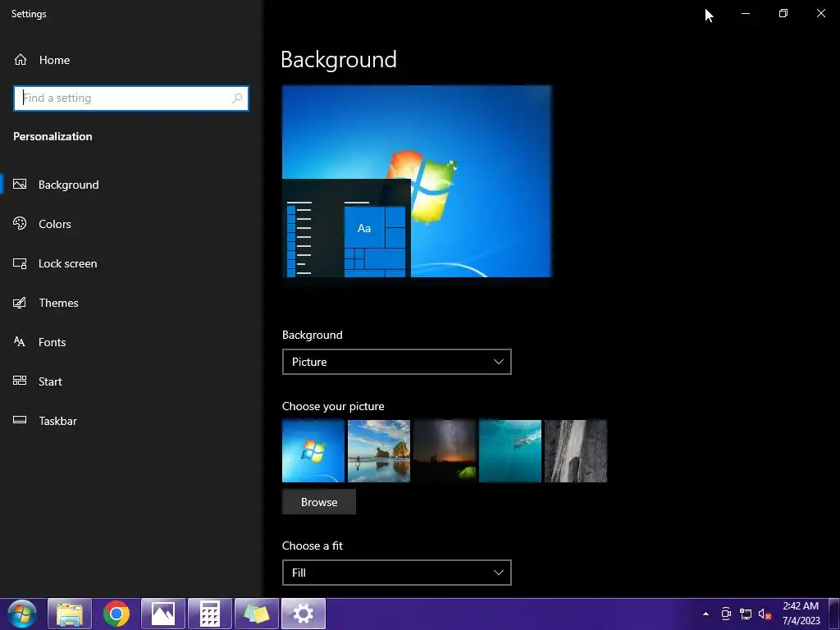Open Themes settings page
The image size is (840, 630).
coord(58,303)
